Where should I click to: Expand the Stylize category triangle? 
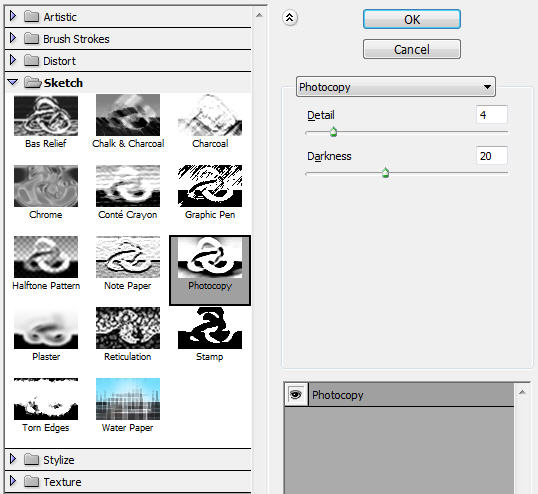coord(13,459)
